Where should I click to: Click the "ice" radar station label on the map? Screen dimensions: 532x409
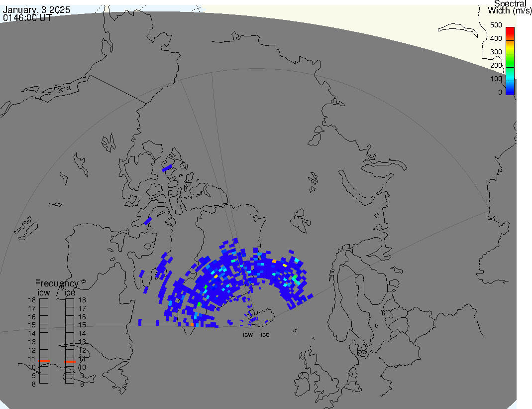[x=265, y=335]
